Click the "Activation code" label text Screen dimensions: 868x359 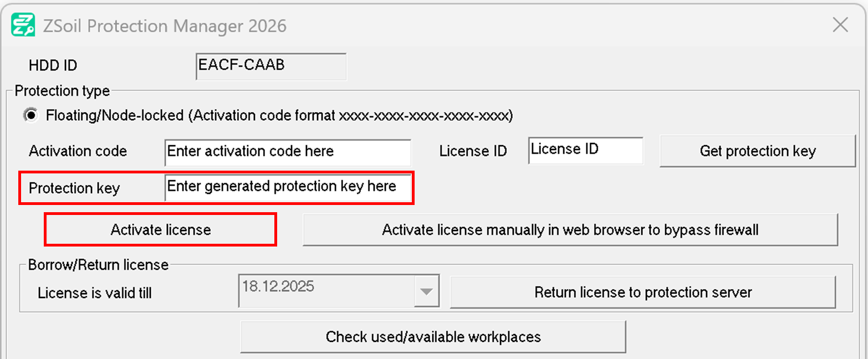coord(78,151)
